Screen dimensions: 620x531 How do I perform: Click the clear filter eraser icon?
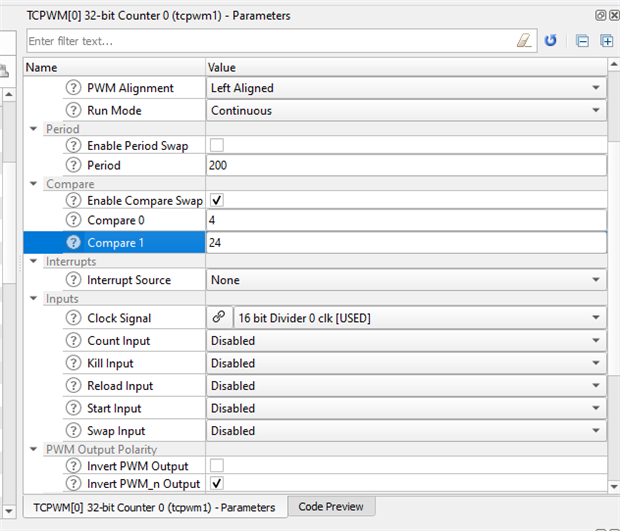tap(526, 41)
